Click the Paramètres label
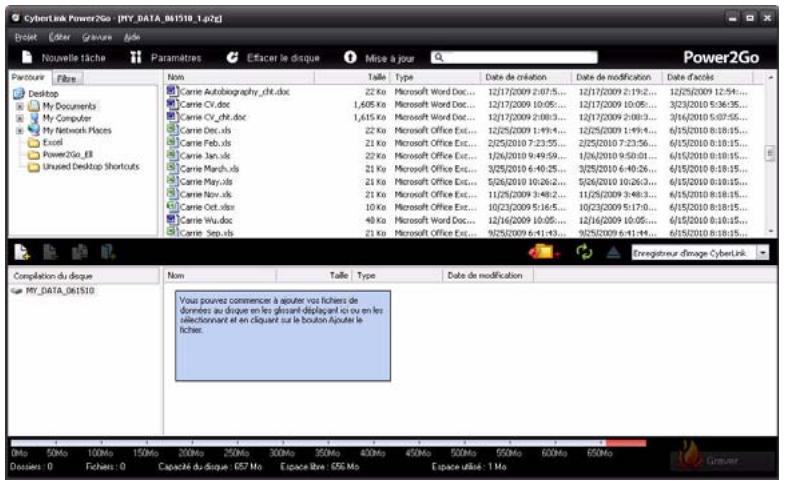Image resolution: width=785 pixels, height=481 pixels. tap(176, 58)
